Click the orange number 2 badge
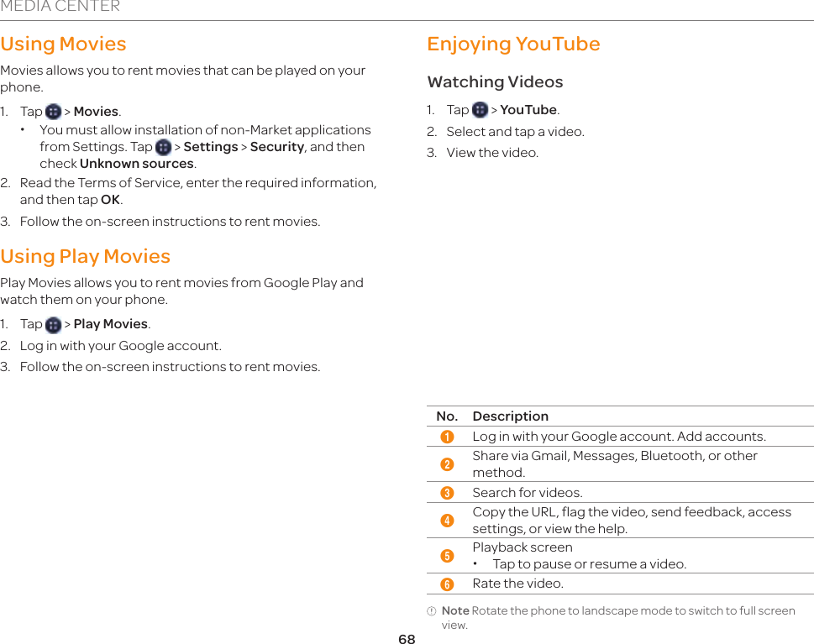Screen dimensions: 814x644 [446, 464]
